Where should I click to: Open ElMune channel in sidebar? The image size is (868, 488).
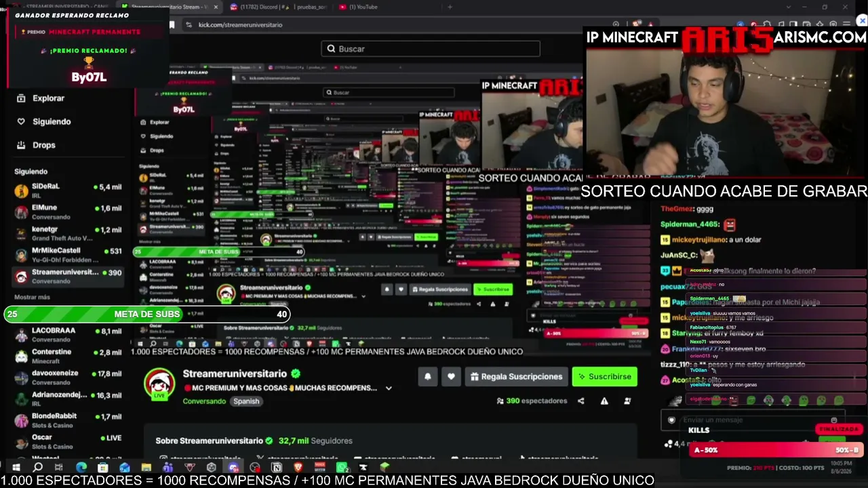click(68, 212)
